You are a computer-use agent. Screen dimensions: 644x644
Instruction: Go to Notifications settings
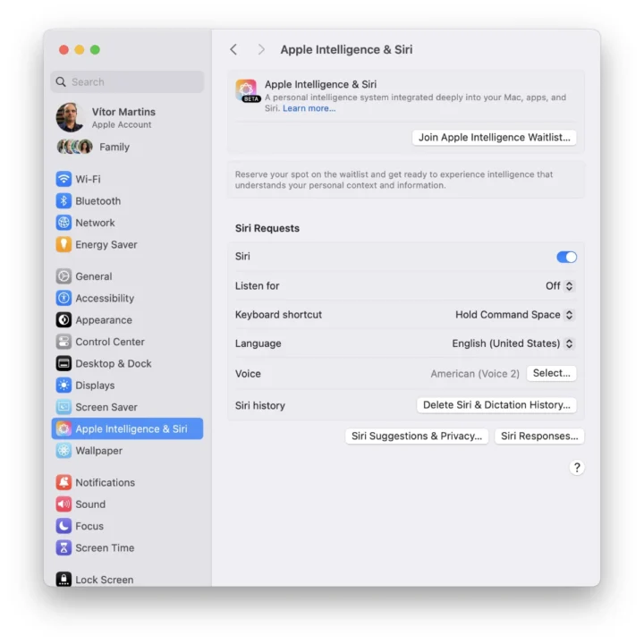(x=127, y=482)
